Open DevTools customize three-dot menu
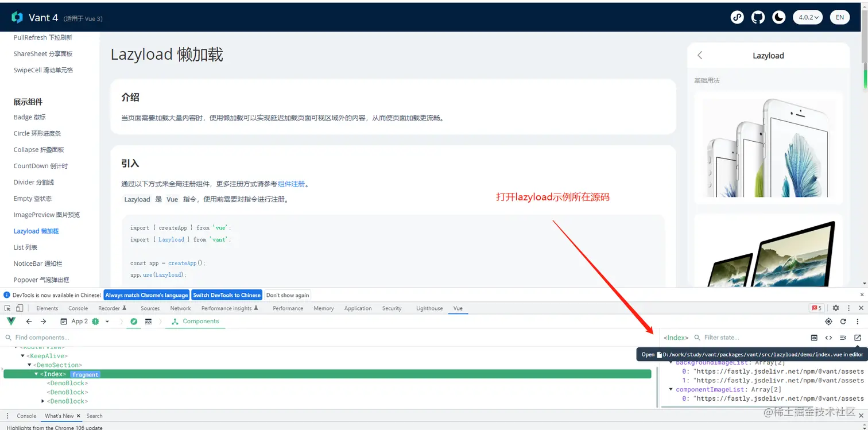The image size is (868, 430). coord(848,308)
